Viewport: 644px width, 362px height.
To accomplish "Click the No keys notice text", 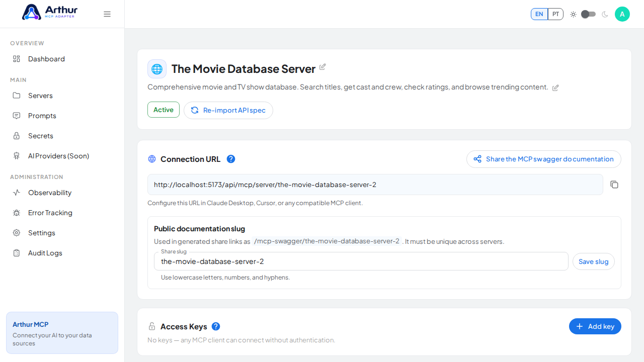I will click(x=242, y=340).
